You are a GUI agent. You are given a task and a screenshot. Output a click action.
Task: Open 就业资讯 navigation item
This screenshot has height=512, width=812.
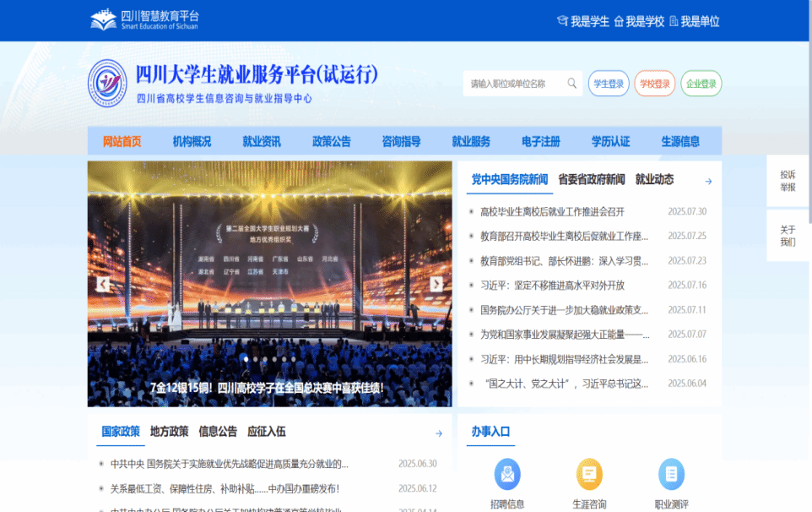click(x=262, y=141)
